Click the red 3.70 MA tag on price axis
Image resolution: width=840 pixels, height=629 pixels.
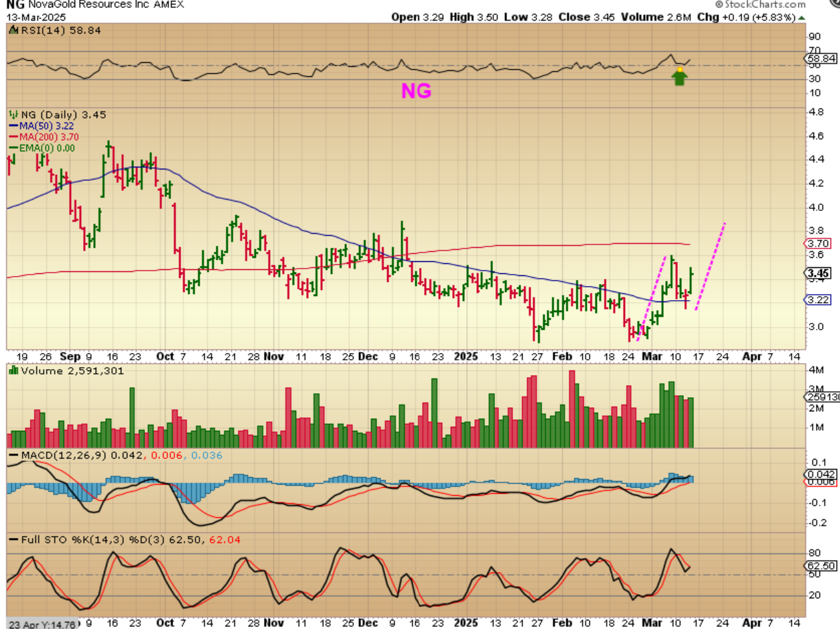click(819, 243)
